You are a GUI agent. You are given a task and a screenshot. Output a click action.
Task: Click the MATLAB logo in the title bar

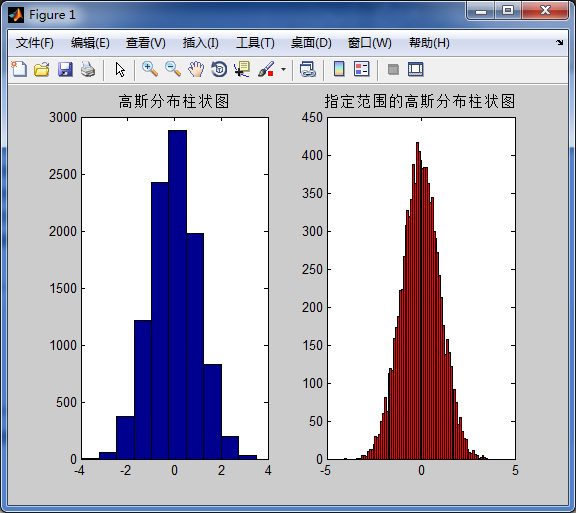pos(16,15)
